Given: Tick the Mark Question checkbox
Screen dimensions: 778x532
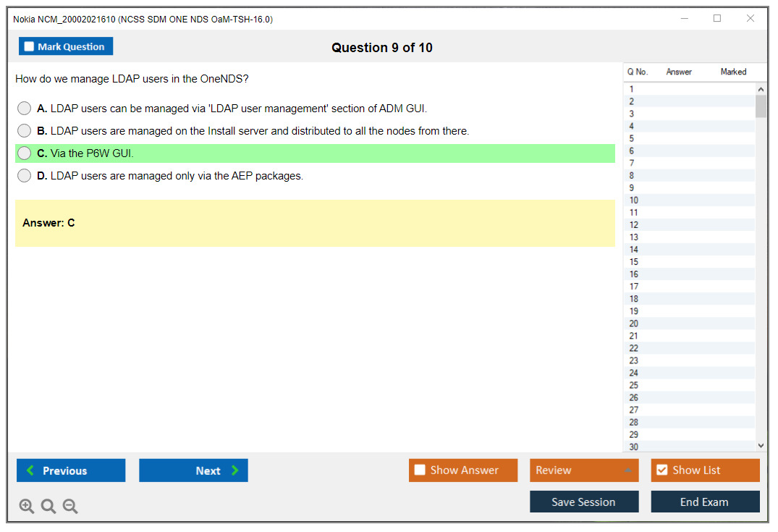Looking at the screenshot, I should (x=30, y=47).
